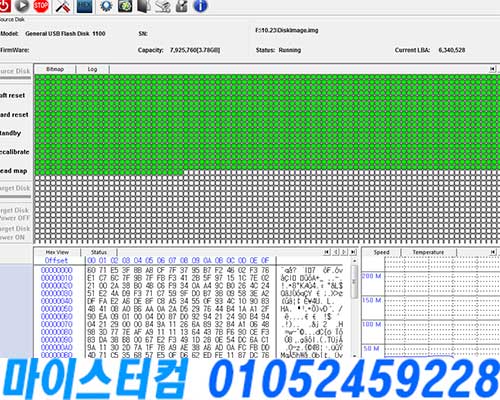
Task: Click the next-tab arrow in Hex View panel
Action: pyautogui.click(x=344, y=252)
